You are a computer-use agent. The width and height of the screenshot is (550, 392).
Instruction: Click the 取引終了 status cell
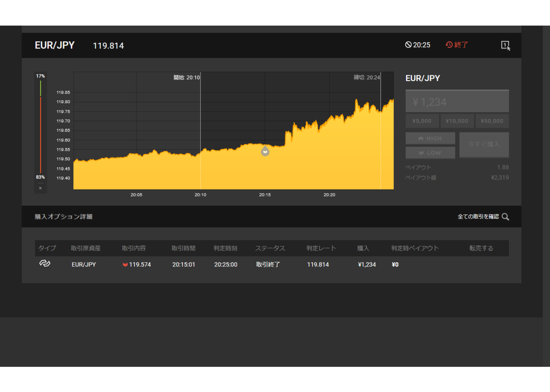(268, 264)
